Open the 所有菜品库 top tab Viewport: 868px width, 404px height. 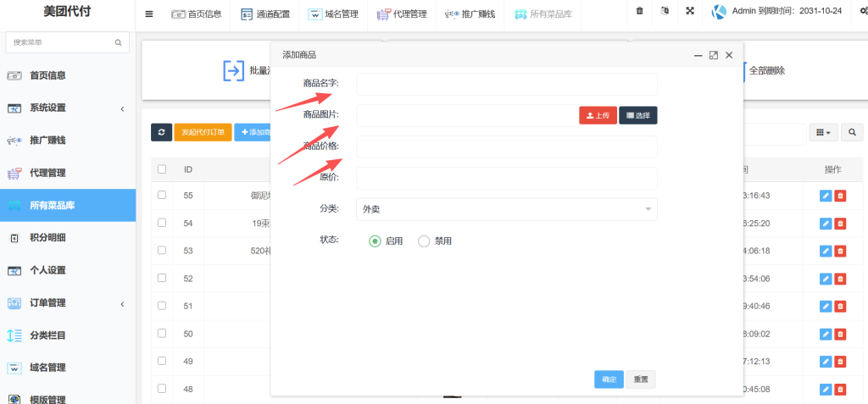click(x=542, y=14)
